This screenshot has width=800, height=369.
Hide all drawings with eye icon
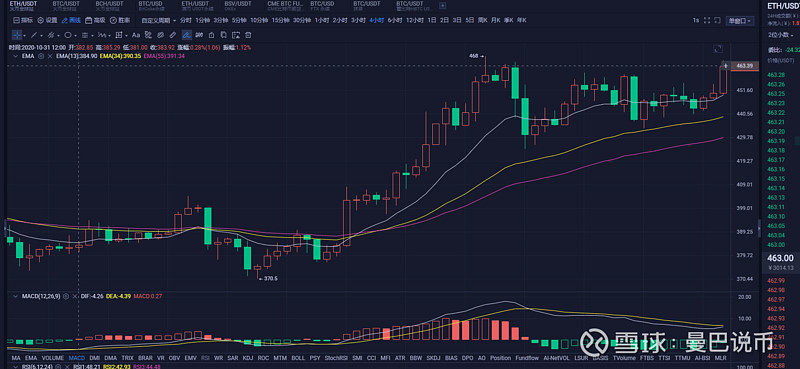pyautogui.click(x=199, y=35)
